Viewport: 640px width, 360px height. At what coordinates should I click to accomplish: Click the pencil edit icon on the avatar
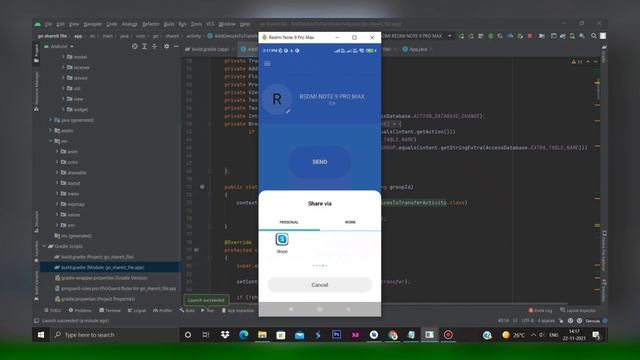[288, 111]
